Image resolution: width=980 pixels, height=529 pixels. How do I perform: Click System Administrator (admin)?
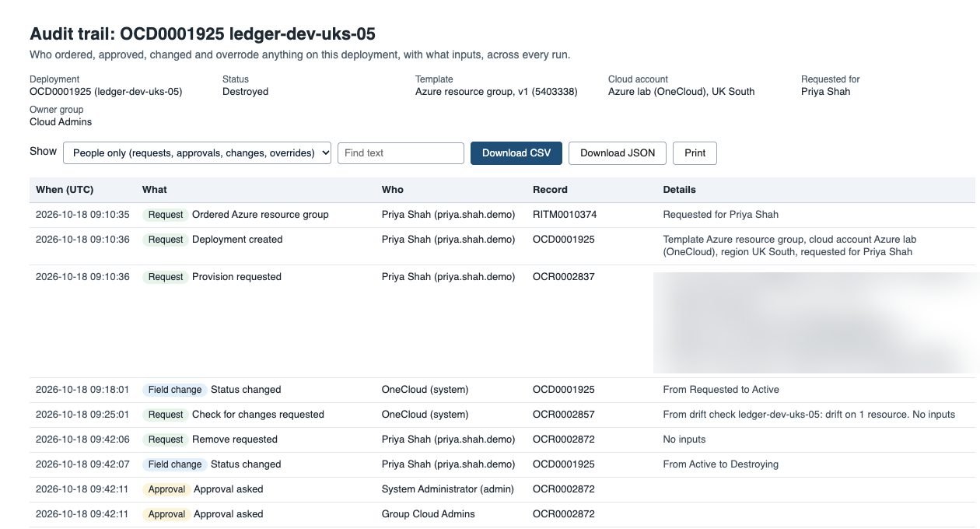point(448,489)
